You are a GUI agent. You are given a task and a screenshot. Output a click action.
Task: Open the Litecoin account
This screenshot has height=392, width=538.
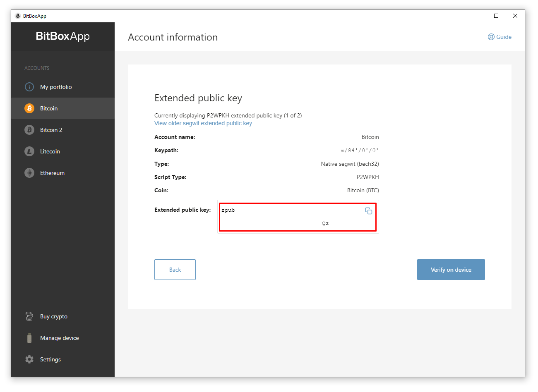click(x=63, y=151)
